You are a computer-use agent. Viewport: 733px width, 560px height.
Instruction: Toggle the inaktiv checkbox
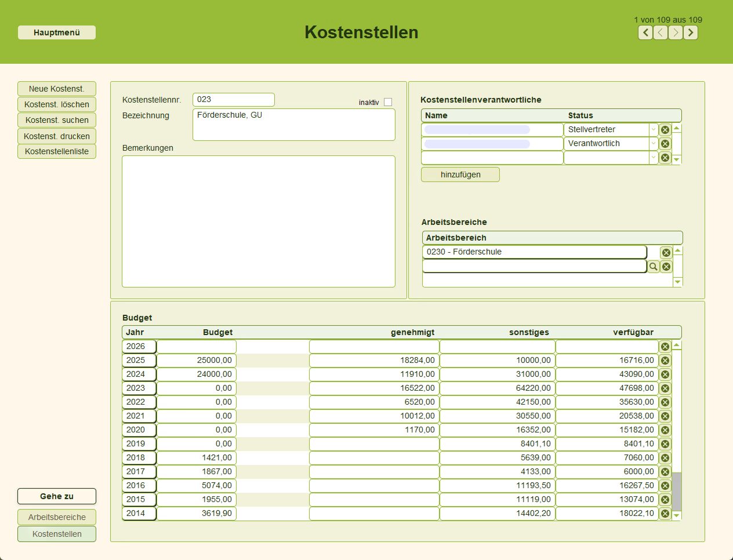pos(388,102)
